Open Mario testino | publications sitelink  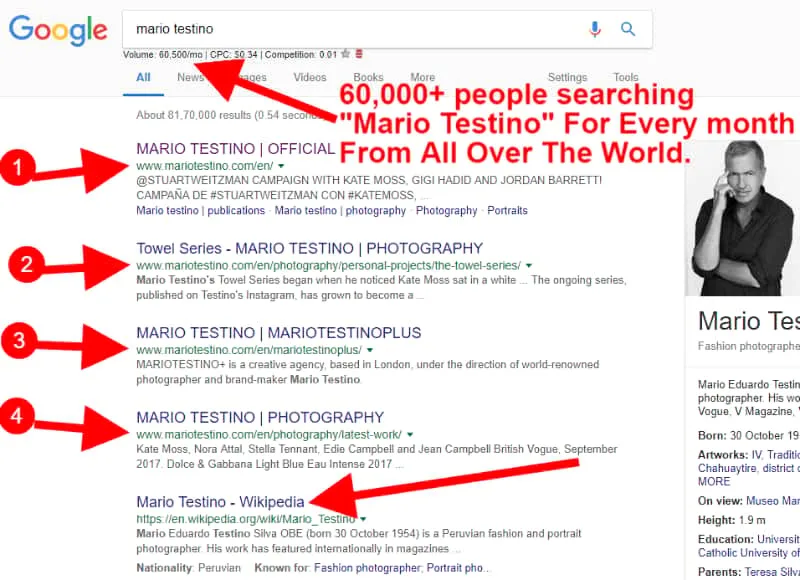coord(201,211)
